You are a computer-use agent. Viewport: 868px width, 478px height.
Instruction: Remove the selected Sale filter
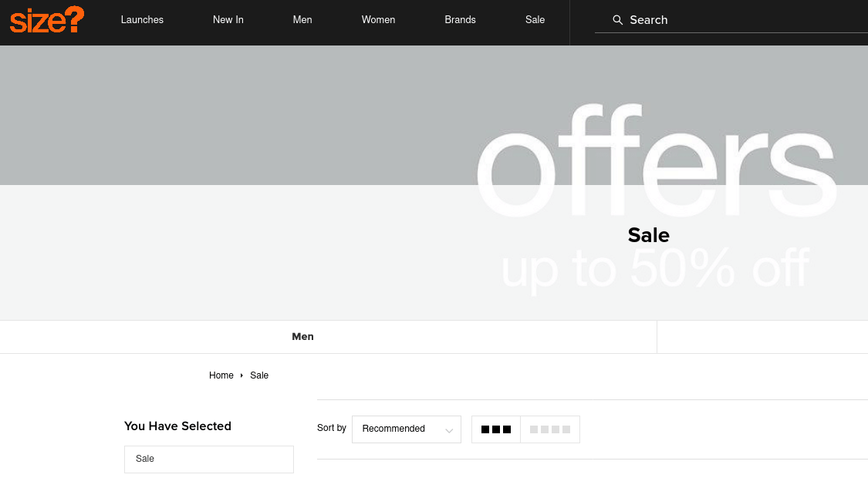208,459
